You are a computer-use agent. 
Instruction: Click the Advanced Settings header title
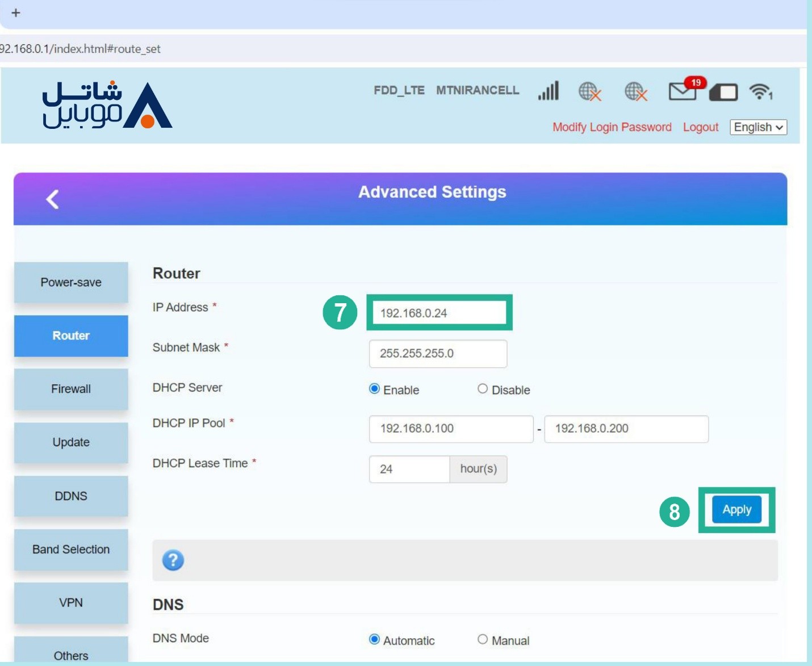[432, 192]
